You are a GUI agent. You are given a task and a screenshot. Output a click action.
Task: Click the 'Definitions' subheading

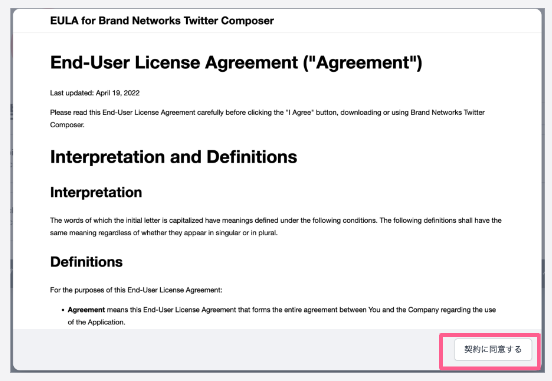[x=86, y=262]
